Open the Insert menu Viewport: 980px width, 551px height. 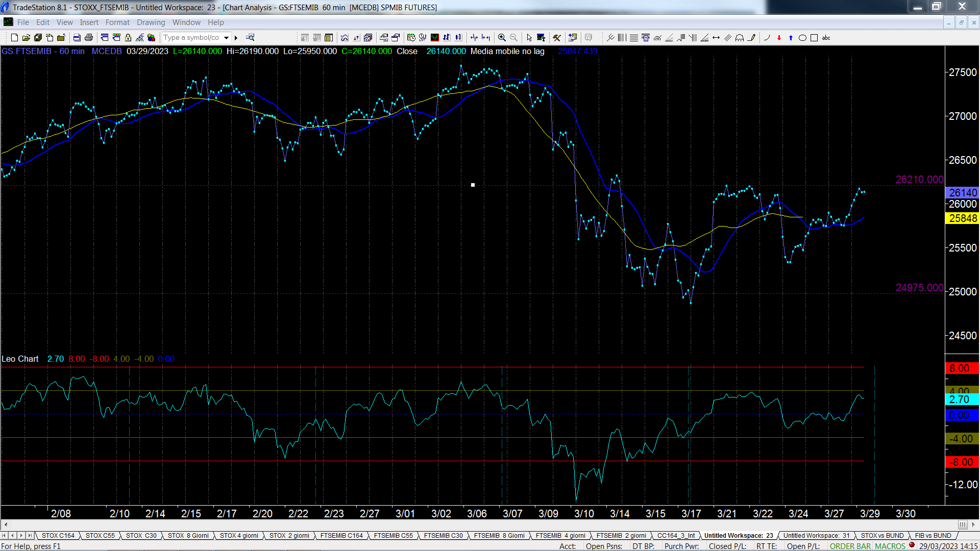tap(89, 22)
